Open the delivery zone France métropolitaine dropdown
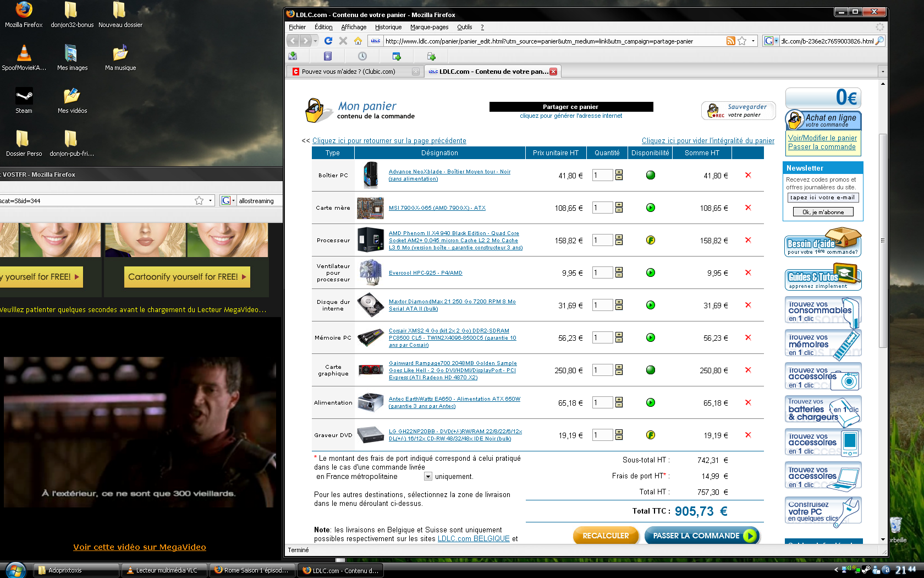 [x=428, y=477]
